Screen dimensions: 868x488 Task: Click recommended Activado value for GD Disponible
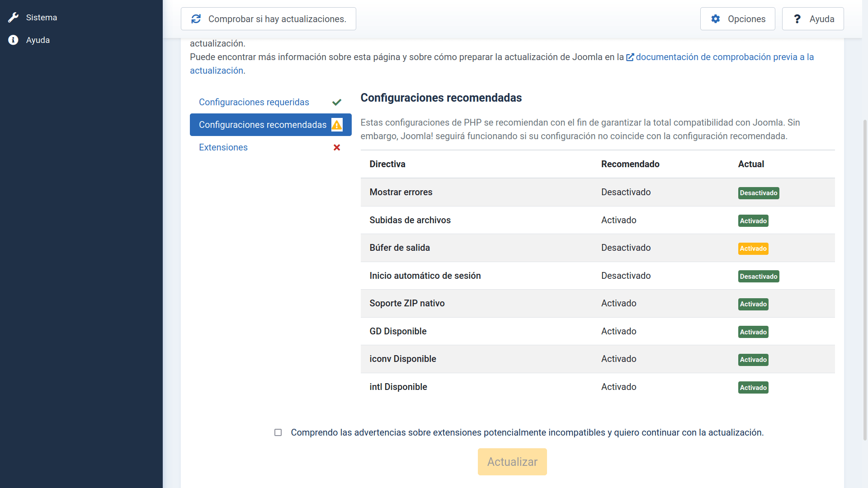pos(618,331)
